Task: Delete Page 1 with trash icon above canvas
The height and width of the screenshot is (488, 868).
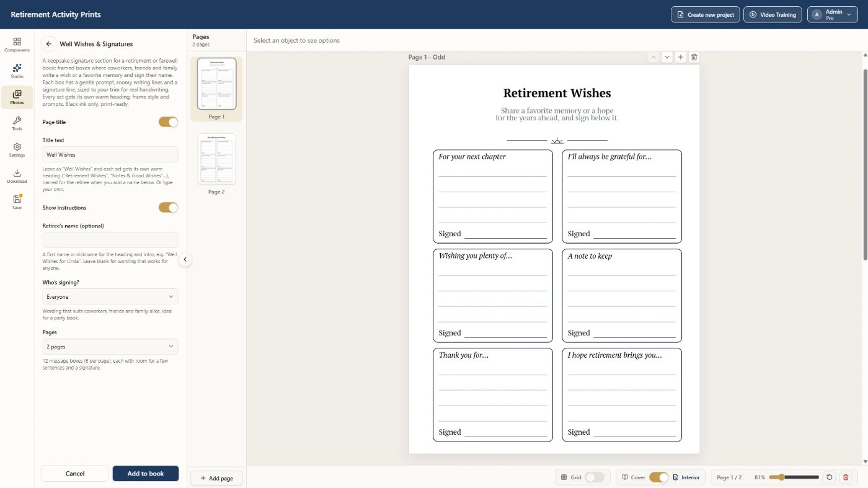Action: (694, 57)
